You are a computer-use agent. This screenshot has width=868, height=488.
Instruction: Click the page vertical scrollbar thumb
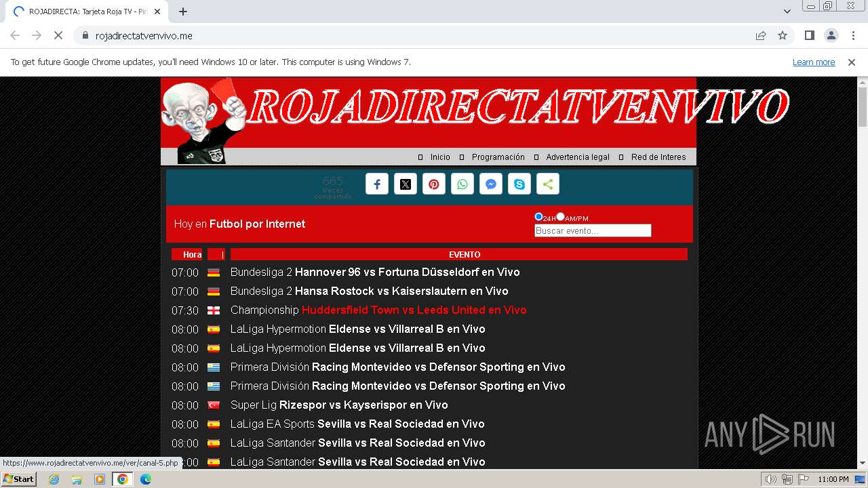(x=863, y=106)
